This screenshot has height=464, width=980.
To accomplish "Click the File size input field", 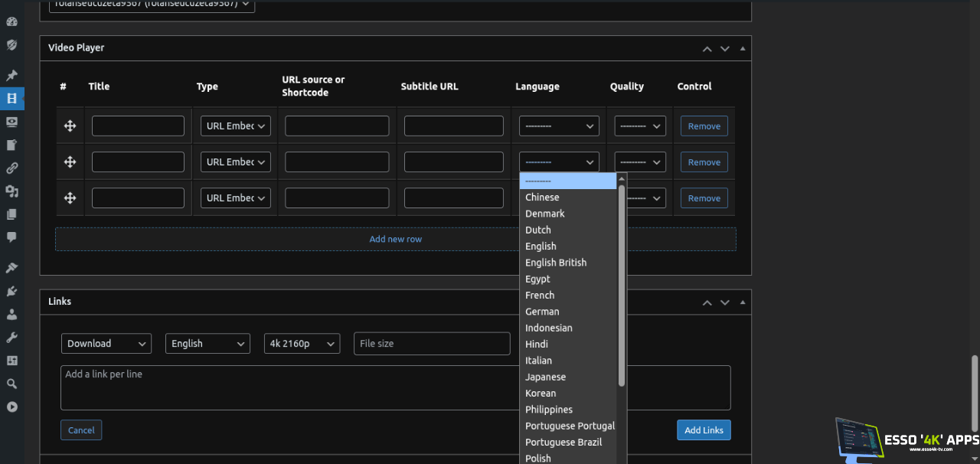I will pyautogui.click(x=432, y=344).
